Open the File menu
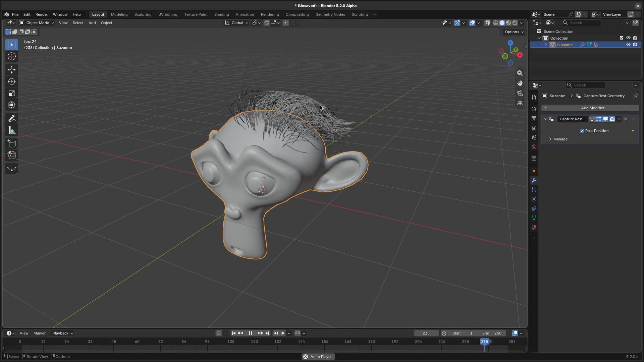The width and height of the screenshot is (644, 362). point(15,14)
